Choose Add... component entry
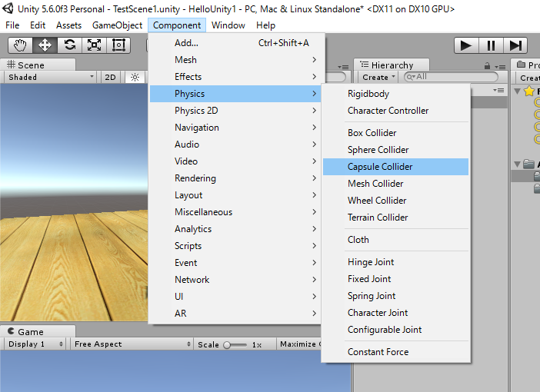The image size is (540, 392). pos(235,43)
